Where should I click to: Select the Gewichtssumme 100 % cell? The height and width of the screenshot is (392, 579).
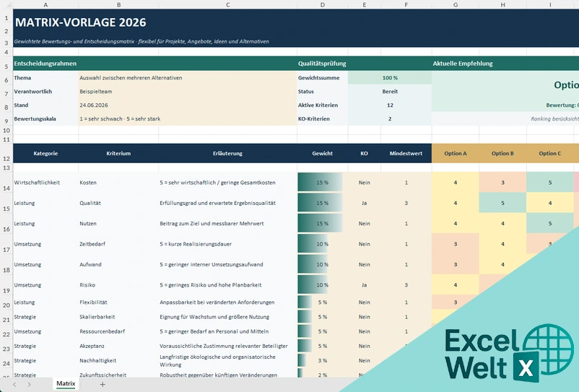tap(390, 78)
